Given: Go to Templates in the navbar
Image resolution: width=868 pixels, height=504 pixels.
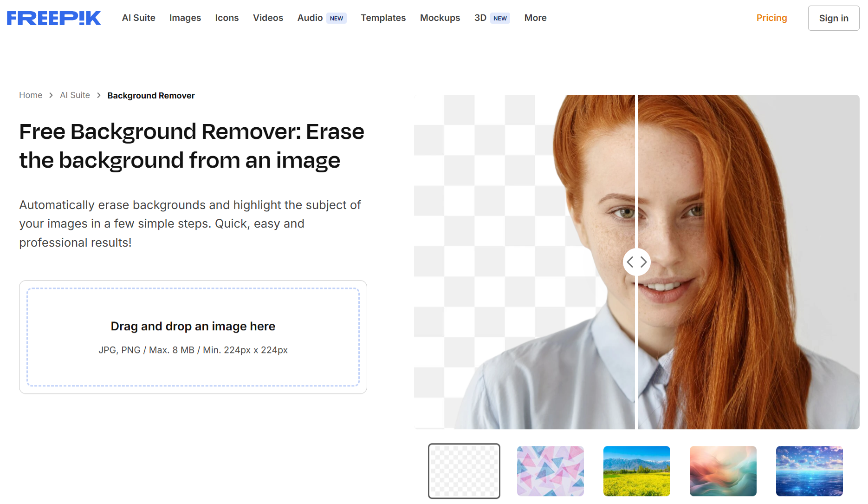Looking at the screenshot, I should (x=383, y=18).
